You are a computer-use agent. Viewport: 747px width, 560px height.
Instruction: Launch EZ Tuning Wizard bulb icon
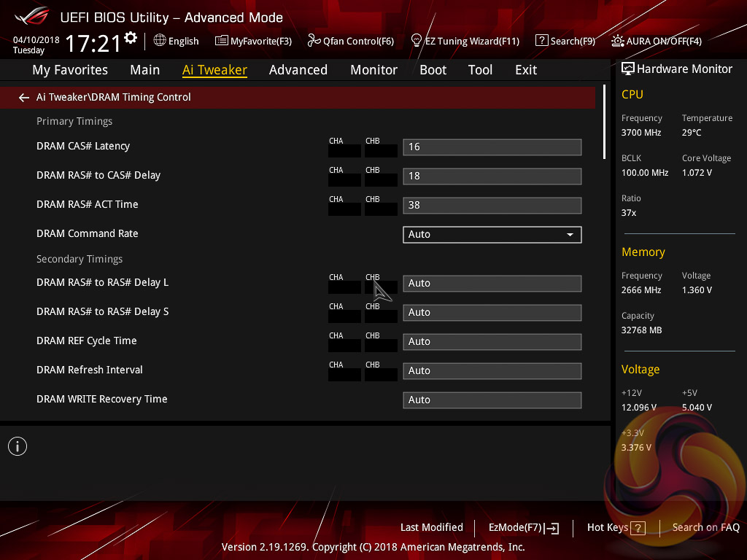[x=416, y=41]
